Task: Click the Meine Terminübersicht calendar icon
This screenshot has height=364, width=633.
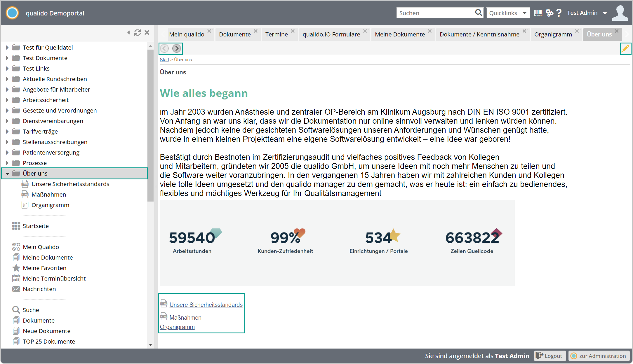Action: coord(16,279)
